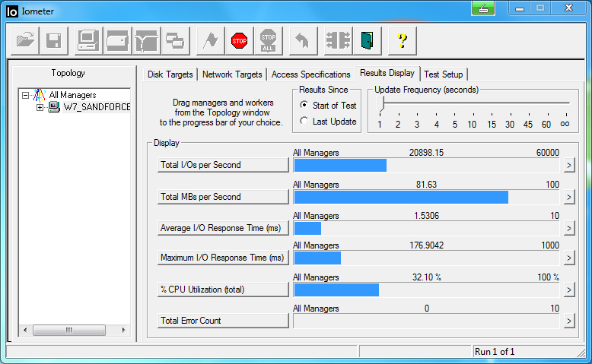592x364 pixels.
Task: Click the All Managers tree label
Action: (72, 95)
